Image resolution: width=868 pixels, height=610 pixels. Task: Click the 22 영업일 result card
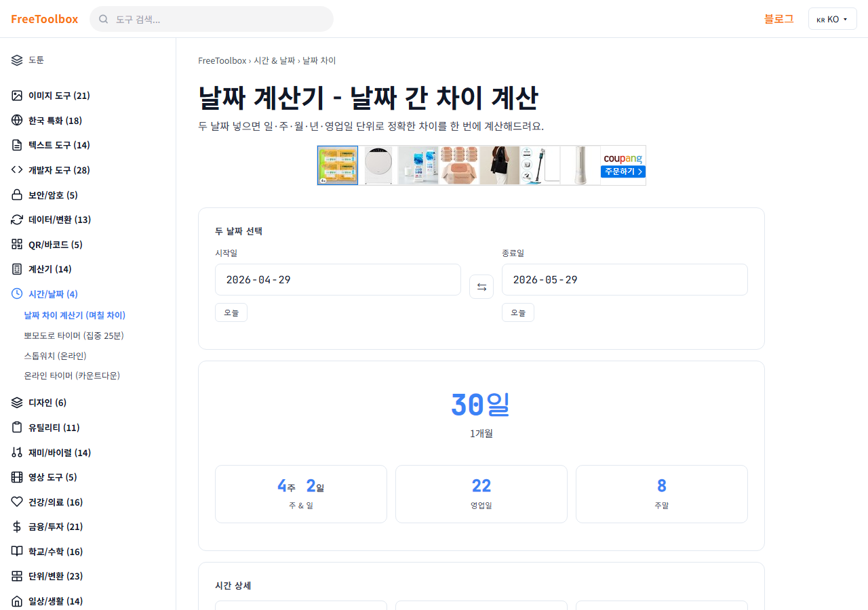[x=481, y=494]
